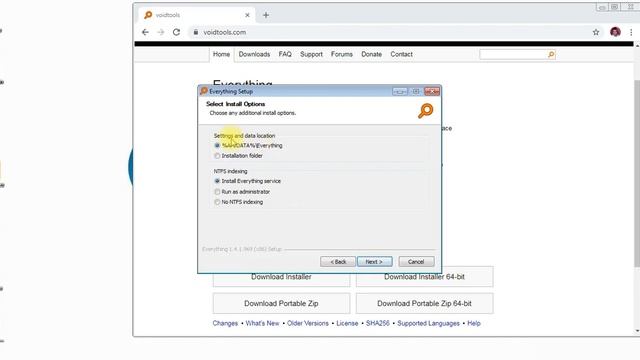
Task: Select Install Everything service option
Action: (217, 181)
